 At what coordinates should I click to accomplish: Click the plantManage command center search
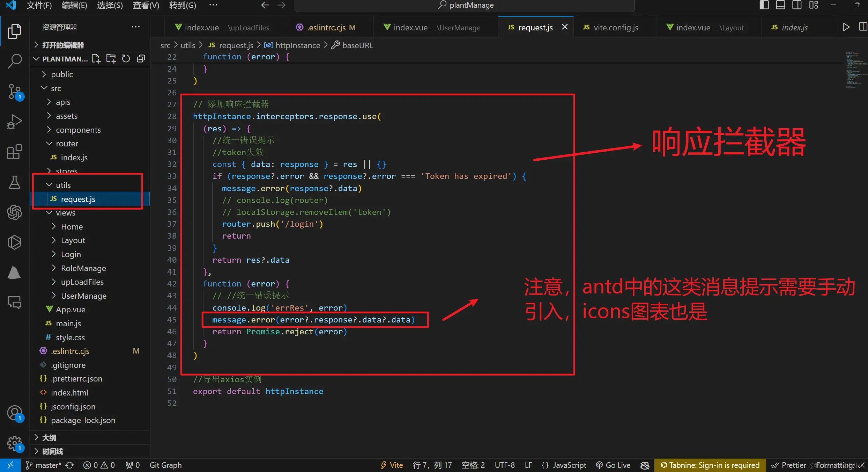(465, 6)
